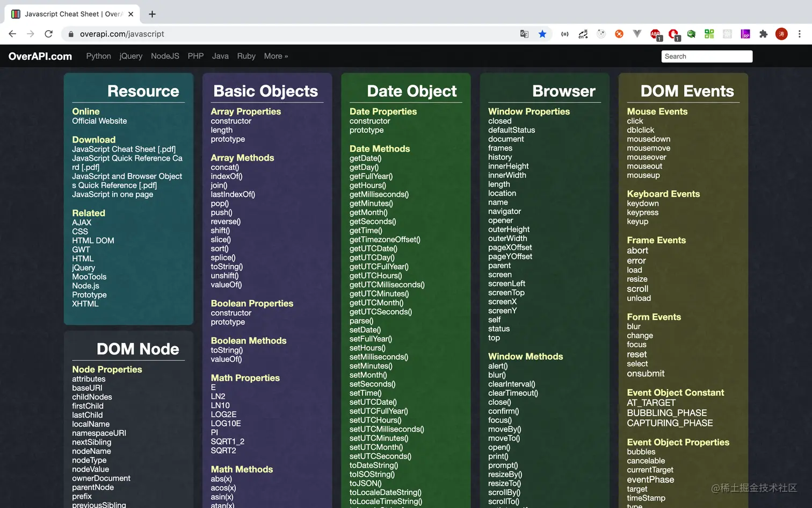Open the XHTML related link
812x508 pixels.
pyautogui.click(x=85, y=304)
